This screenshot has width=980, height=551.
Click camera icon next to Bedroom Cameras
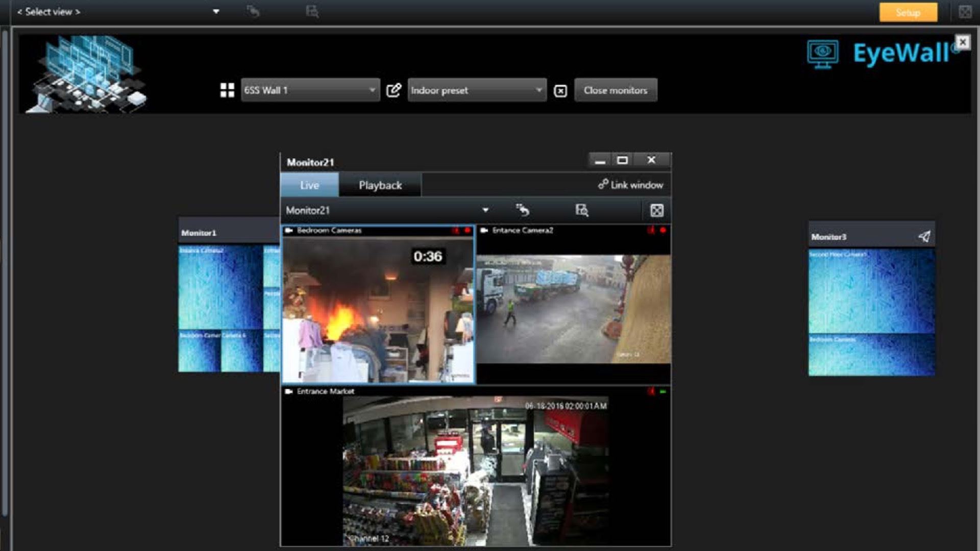pos(289,231)
